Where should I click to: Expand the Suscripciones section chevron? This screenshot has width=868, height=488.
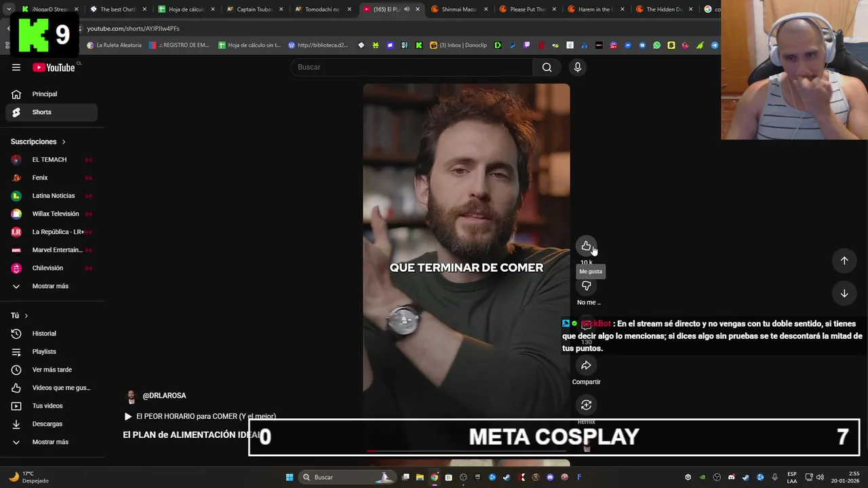coord(64,142)
